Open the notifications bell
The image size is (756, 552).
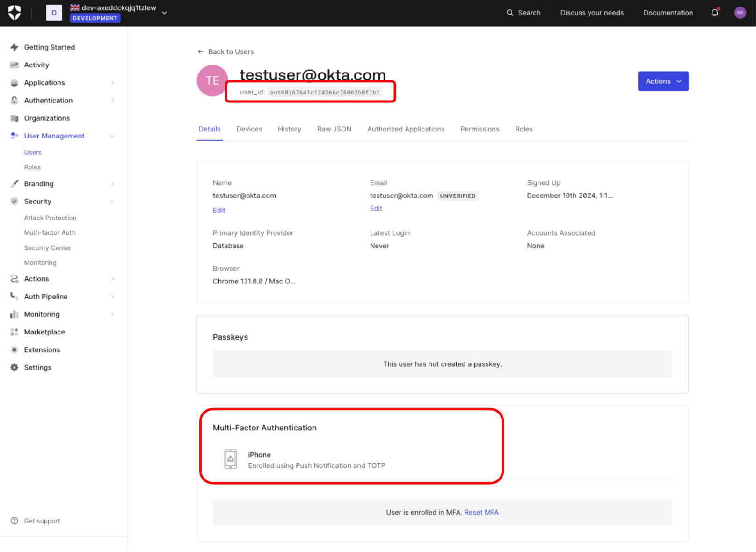(715, 13)
